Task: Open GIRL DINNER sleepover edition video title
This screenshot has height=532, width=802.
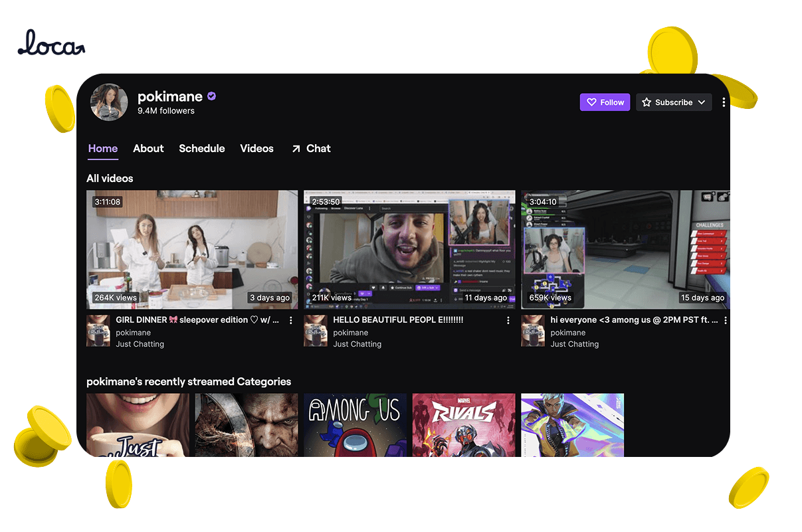Action: coord(197,320)
